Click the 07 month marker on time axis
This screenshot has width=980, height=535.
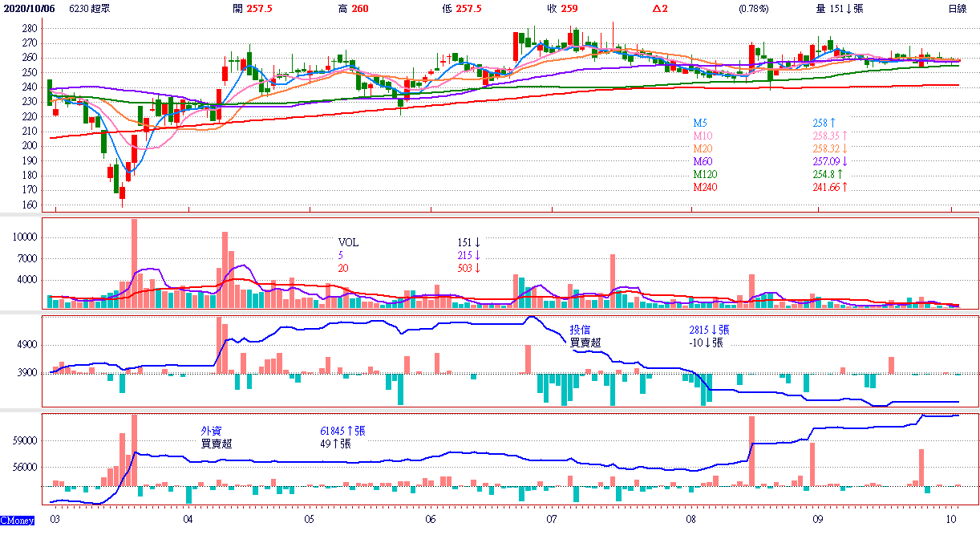pyautogui.click(x=551, y=520)
